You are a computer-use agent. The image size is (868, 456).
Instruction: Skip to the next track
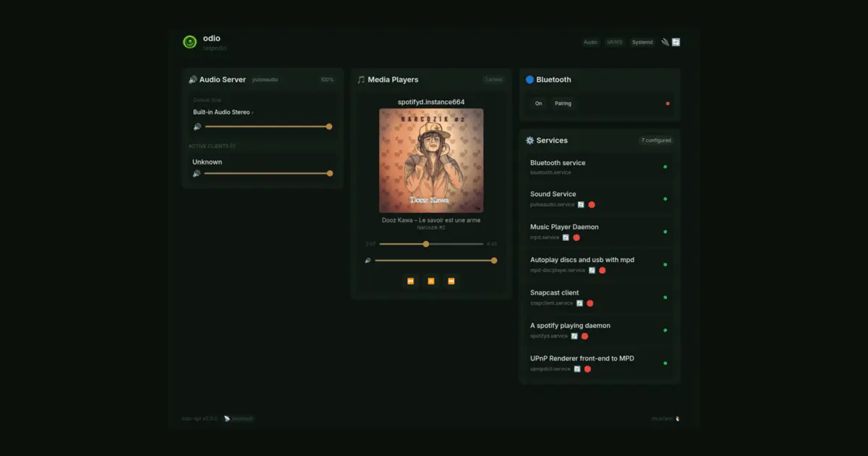(x=451, y=281)
